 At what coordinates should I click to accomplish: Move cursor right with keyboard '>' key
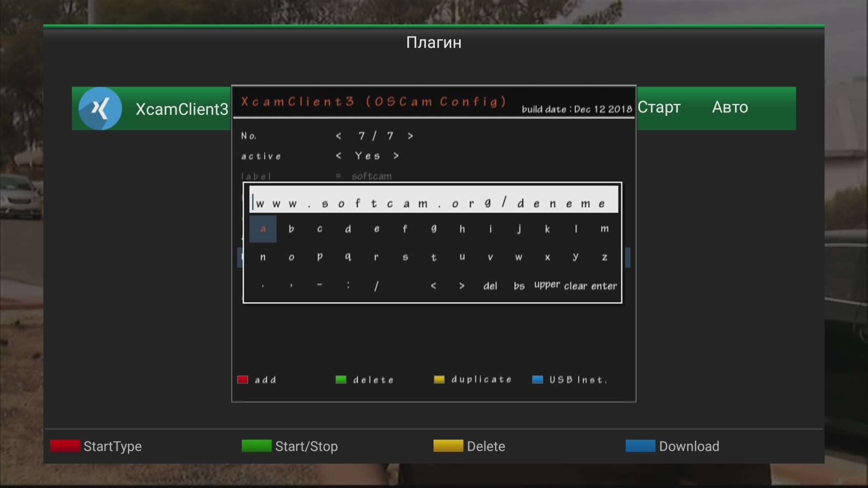(462, 286)
